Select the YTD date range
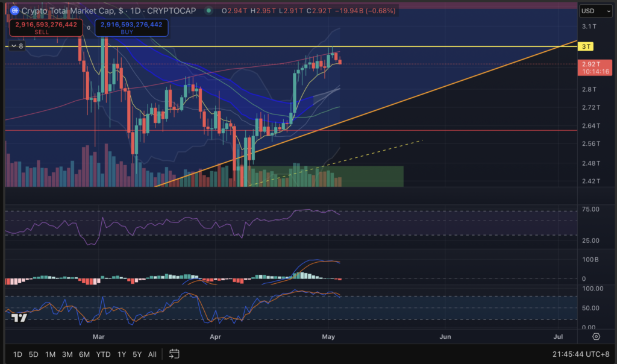The image size is (617, 364). [103, 354]
